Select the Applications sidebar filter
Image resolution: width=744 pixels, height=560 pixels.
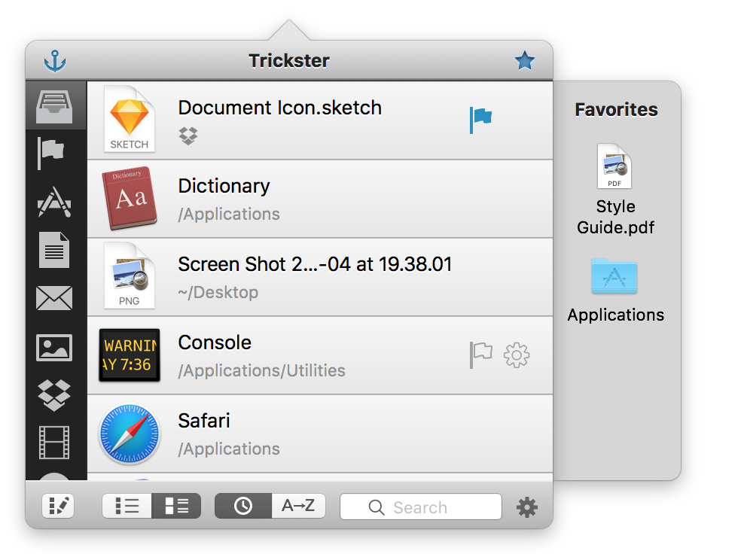tap(54, 202)
